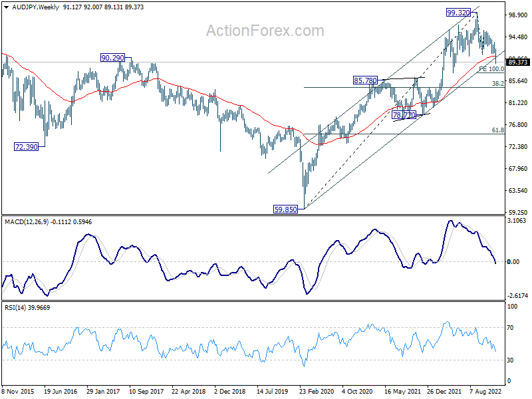Click the 76.800 price axis value
This screenshot has height=399, width=532.
click(x=518, y=125)
